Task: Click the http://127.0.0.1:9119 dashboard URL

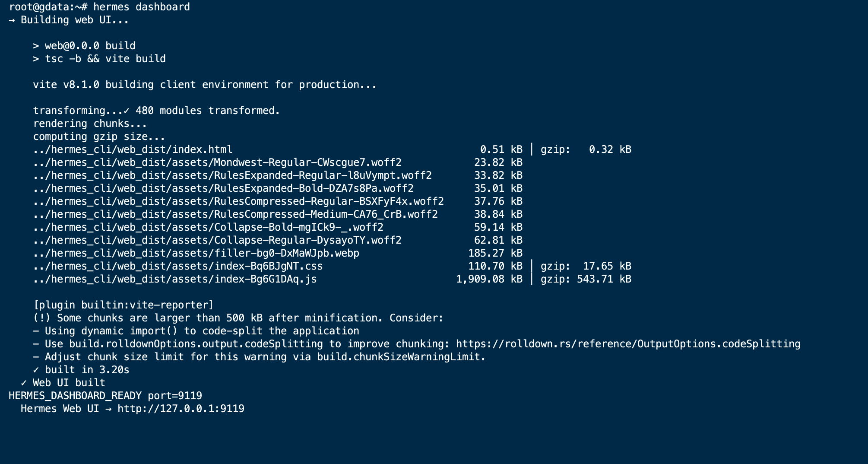Action: [x=181, y=409]
